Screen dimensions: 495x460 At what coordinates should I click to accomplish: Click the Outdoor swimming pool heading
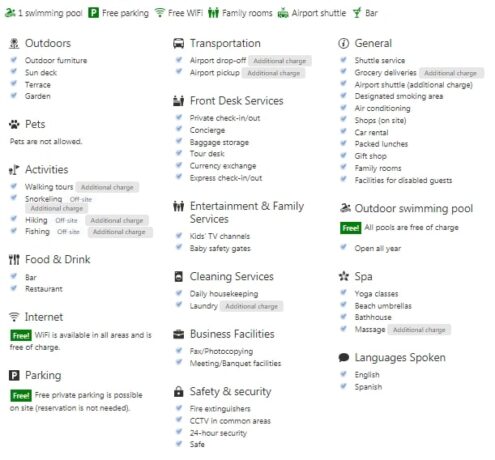pos(414,209)
